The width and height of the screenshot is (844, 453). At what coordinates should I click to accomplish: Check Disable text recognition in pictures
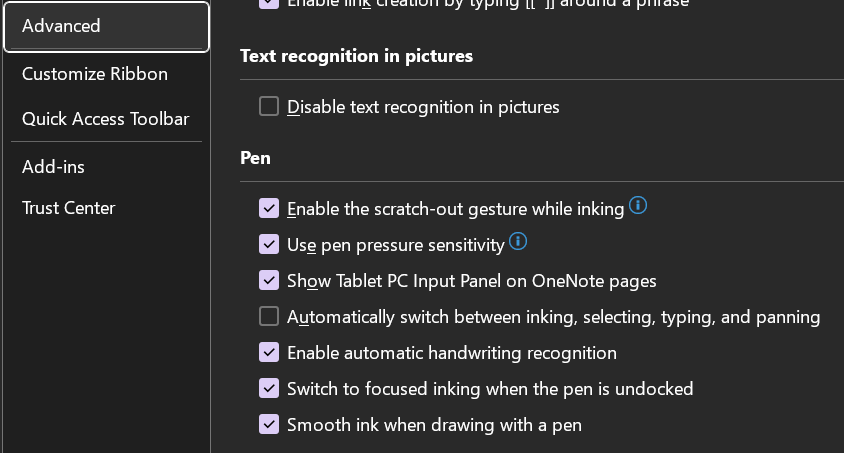[269, 106]
